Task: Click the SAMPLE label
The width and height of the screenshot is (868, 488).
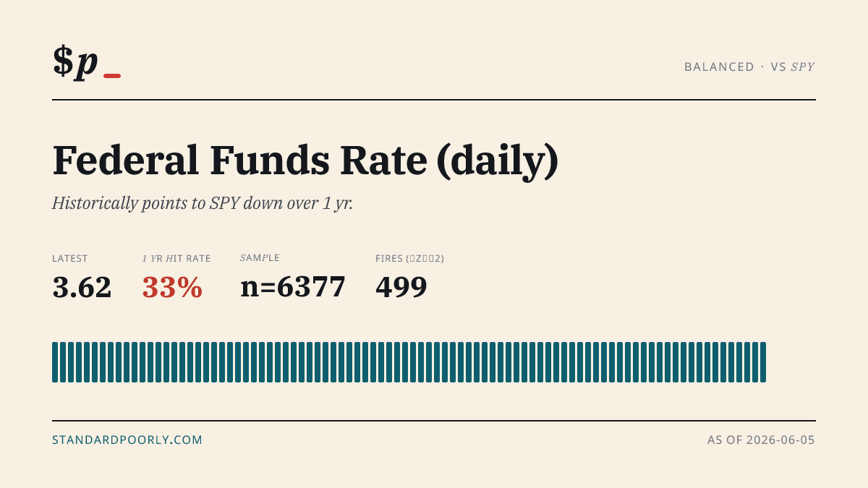Action: click(x=260, y=258)
